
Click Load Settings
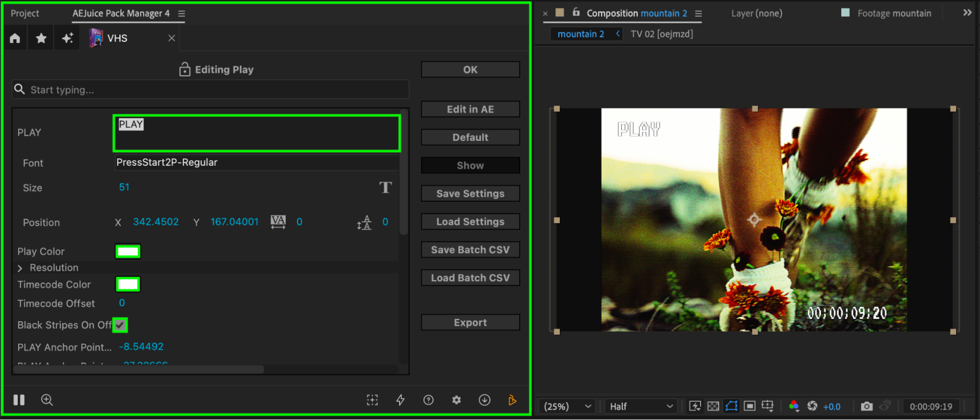tap(470, 222)
